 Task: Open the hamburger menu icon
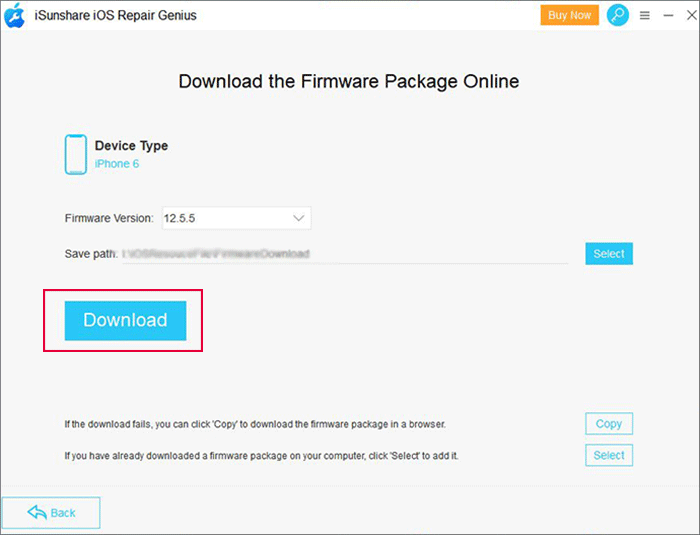pyautogui.click(x=644, y=16)
